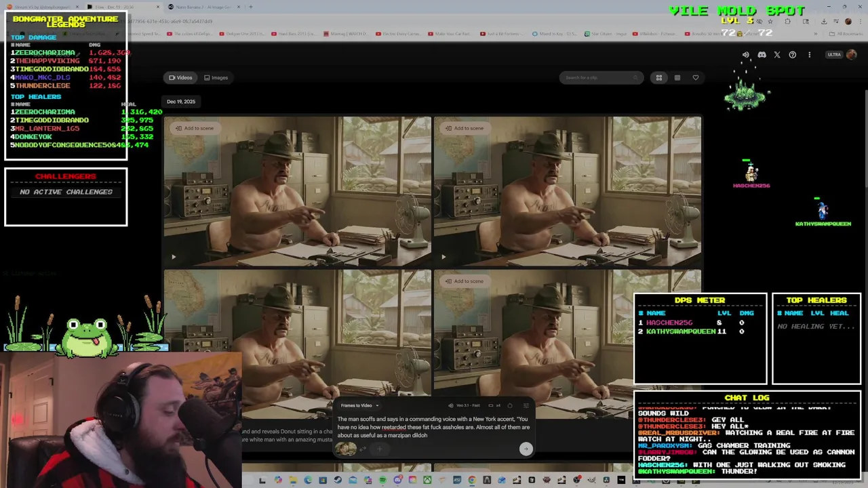Open the Frames to Video mode dropdown
Screen dimensions: 868x488
pos(359,405)
